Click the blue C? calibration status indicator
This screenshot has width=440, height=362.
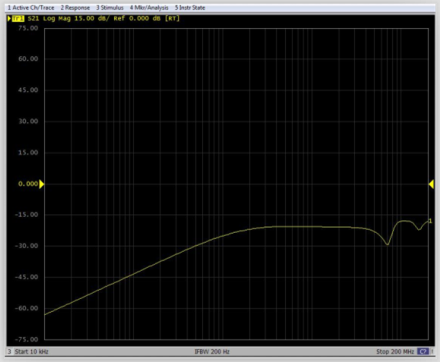[x=423, y=352]
